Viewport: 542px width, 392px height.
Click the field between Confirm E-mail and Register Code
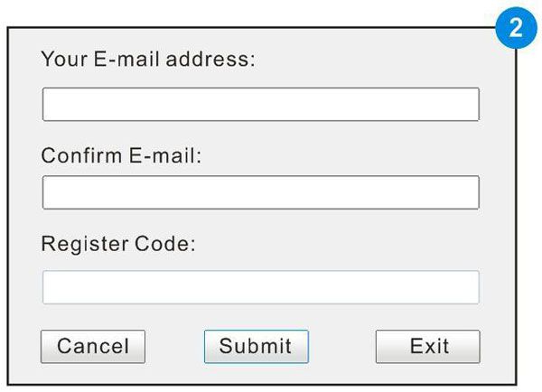[x=260, y=192]
